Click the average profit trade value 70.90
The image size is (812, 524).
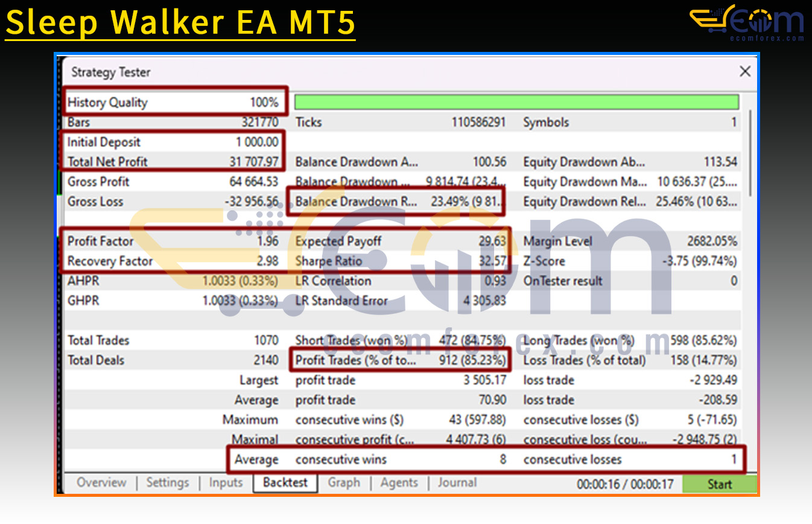tap(492, 400)
